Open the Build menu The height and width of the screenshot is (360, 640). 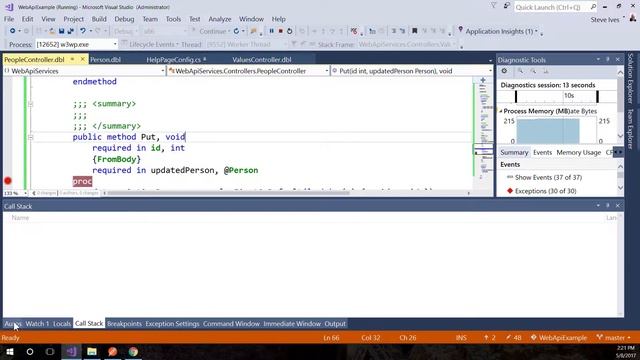click(x=99, y=19)
